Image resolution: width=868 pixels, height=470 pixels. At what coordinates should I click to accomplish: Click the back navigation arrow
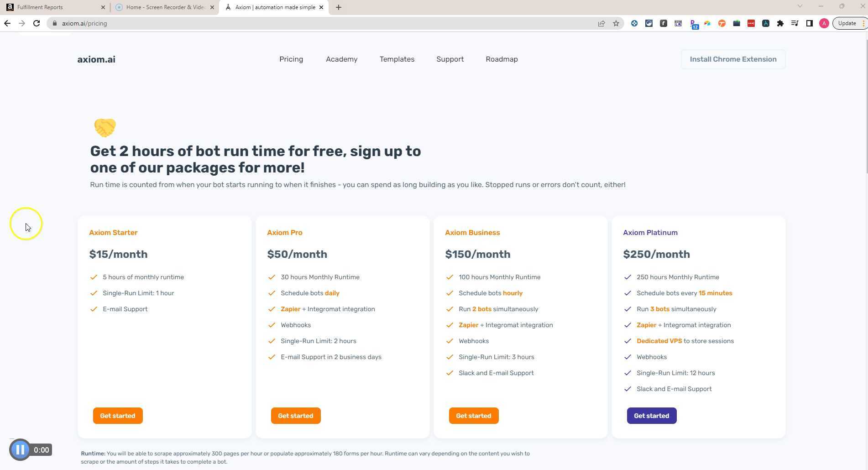(x=7, y=23)
